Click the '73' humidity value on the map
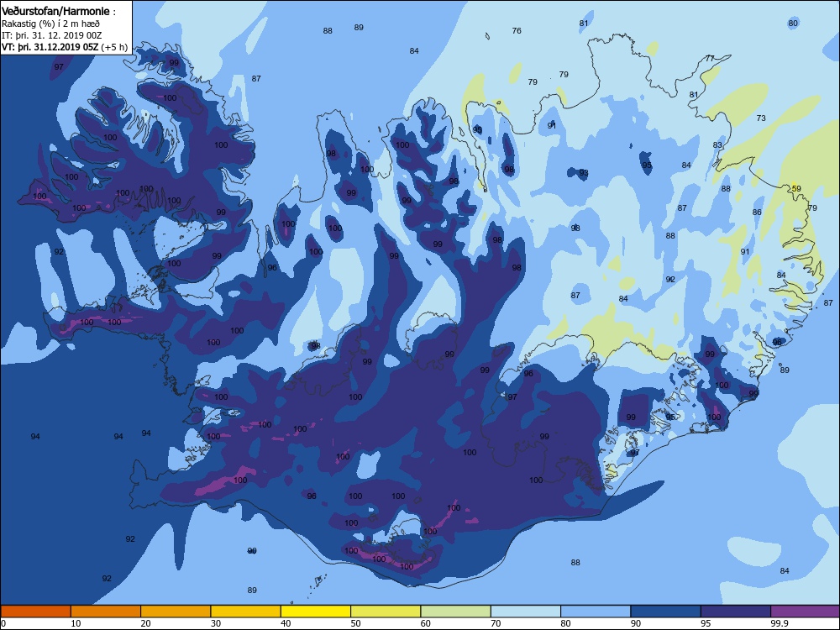840x630 pixels. pos(761,118)
